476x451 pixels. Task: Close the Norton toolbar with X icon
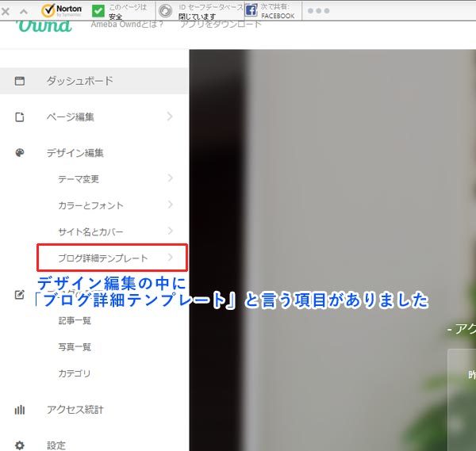[6, 12]
